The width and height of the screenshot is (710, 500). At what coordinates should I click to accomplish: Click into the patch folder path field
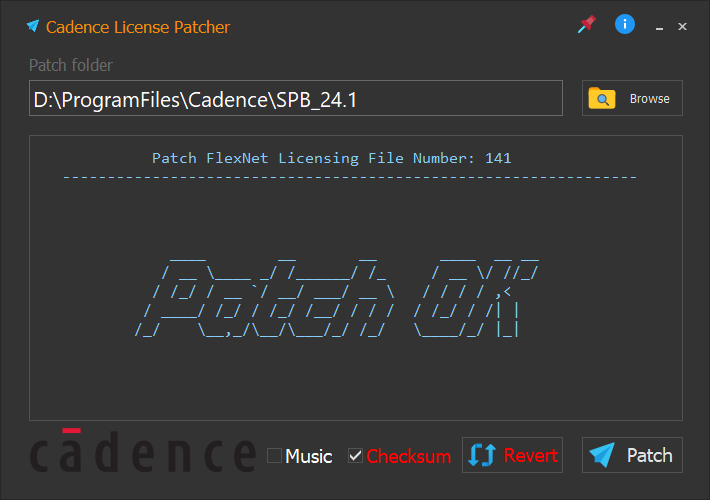(x=295, y=99)
